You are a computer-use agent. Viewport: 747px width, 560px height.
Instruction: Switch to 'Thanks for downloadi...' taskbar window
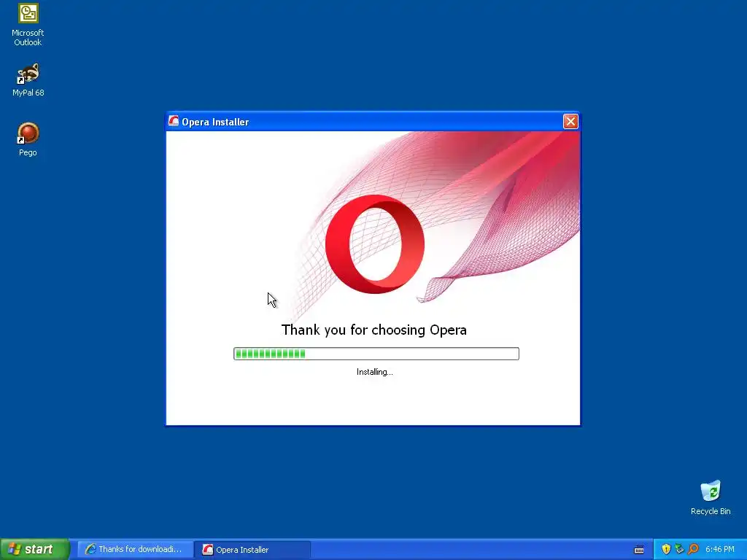click(135, 549)
